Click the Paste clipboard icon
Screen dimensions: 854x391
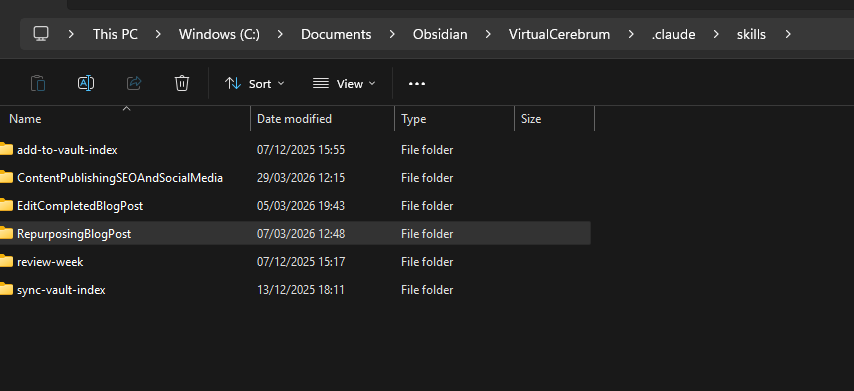pos(38,83)
